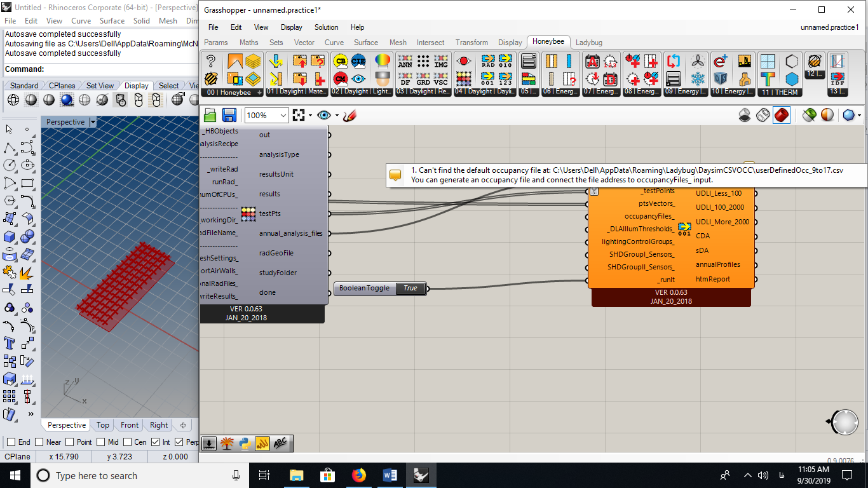Toggle the End osnap checkbox
Screen dimensions: 868x488
pyautogui.click(x=11, y=442)
